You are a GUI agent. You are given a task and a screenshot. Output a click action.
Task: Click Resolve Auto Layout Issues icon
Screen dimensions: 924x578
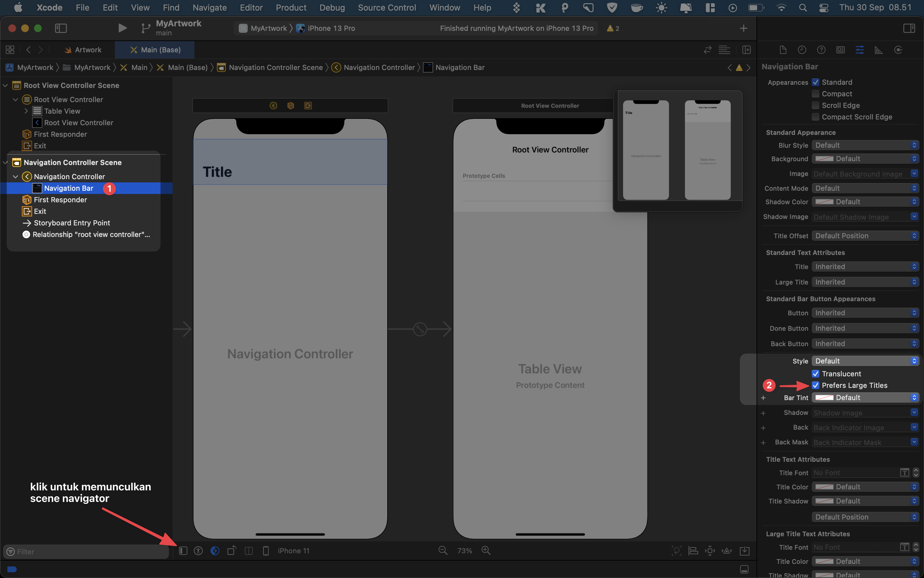[727, 550]
